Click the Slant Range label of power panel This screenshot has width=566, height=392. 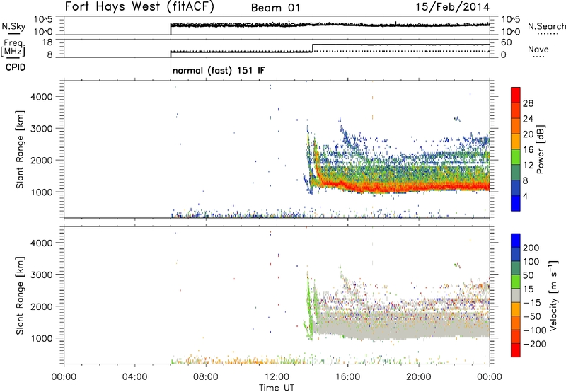pyautogui.click(x=20, y=149)
